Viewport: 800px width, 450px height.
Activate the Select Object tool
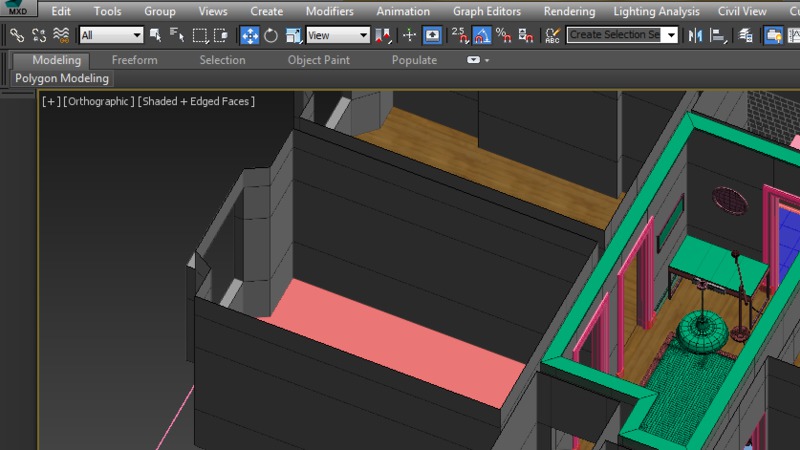click(156, 35)
